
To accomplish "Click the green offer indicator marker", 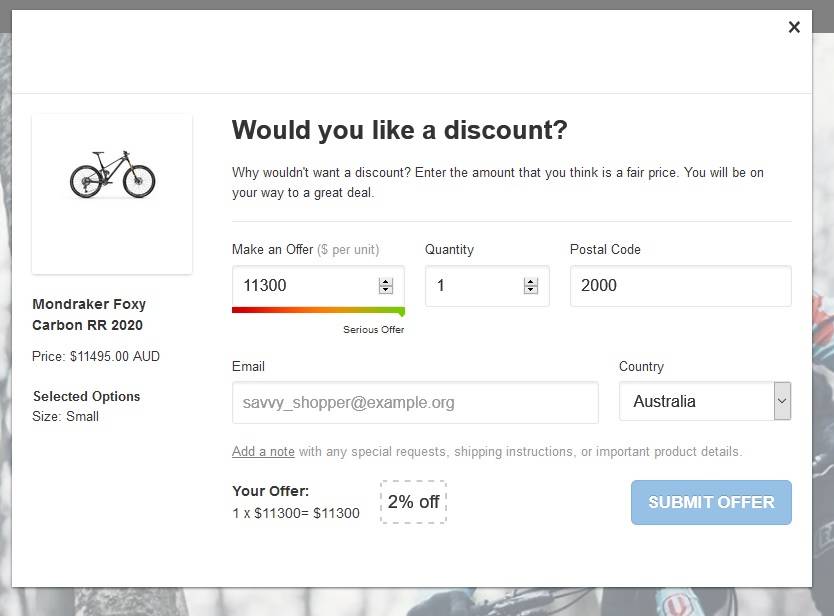I will coord(402,312).
